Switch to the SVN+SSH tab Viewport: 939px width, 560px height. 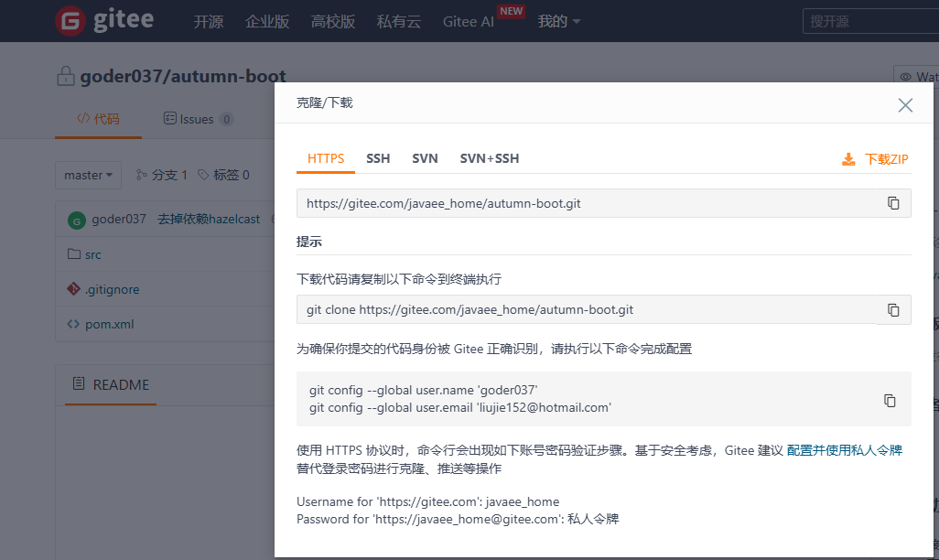[x=490, y=158]
